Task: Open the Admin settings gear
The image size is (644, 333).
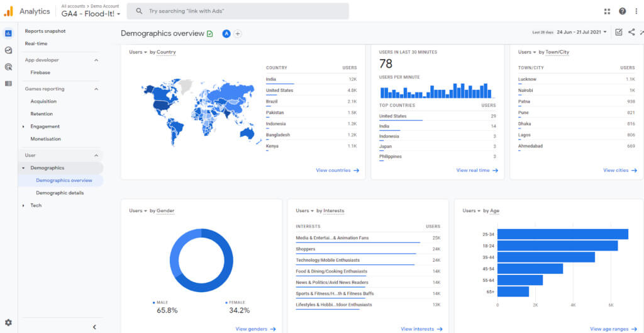Action: click(8, 322)
